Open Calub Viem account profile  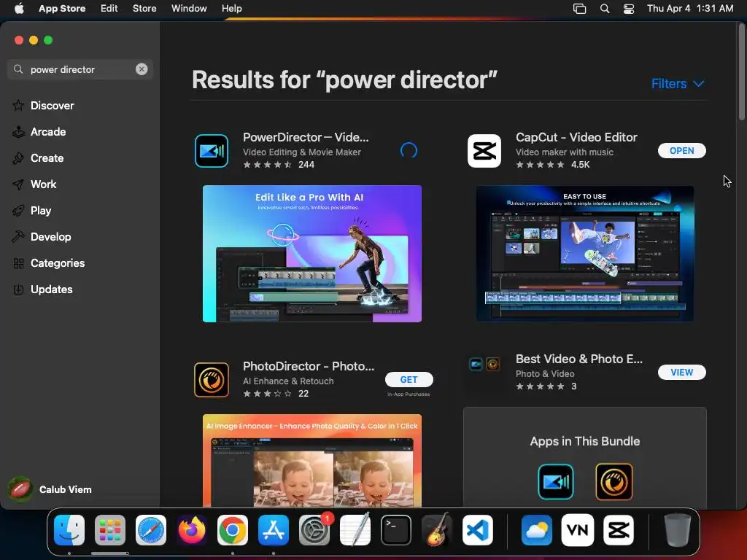pyautogui.click(x=50, y=489)
